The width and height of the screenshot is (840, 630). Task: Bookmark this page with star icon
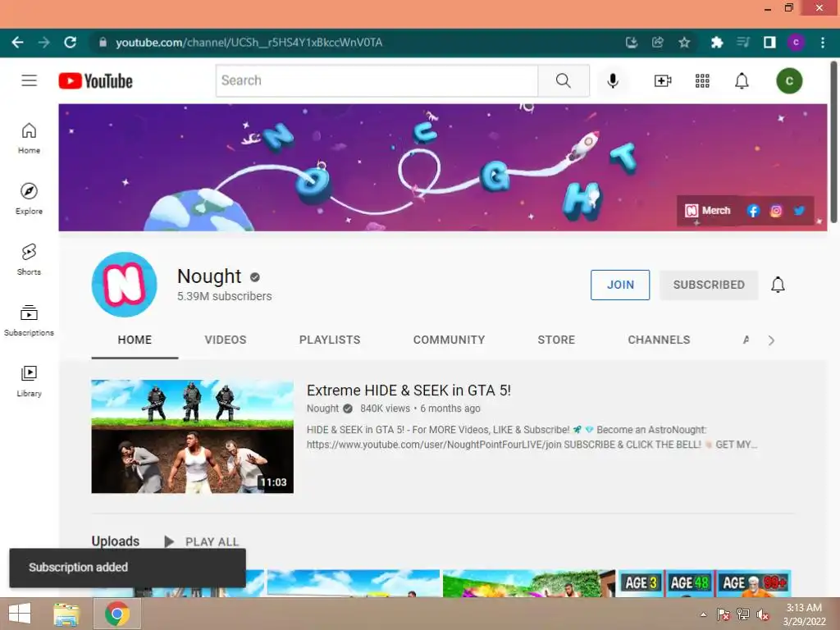(x=684, y=43)
